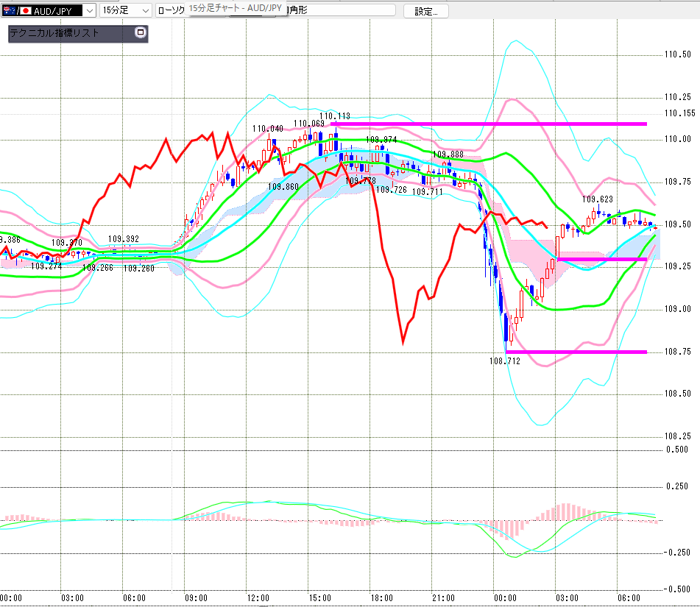This screenshot has height=607, width=700.
Task: Click the 15分足チャート - AUD/JPY tooltip text
Action: click(x=236, y=9)
